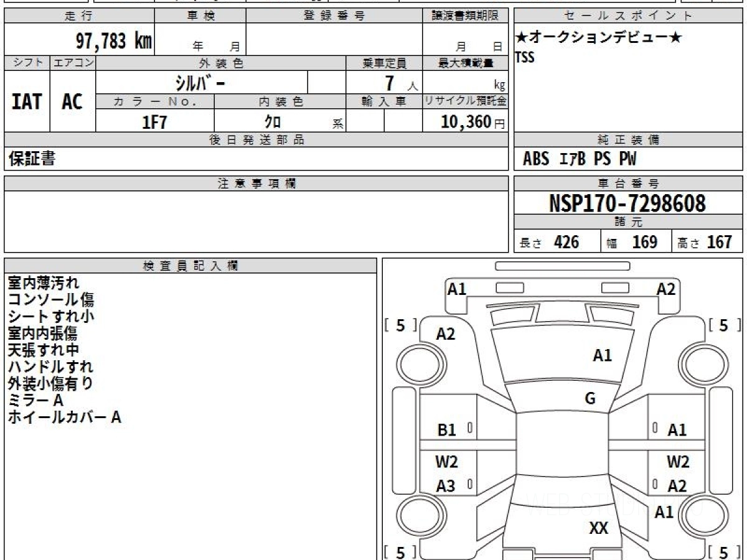Screen dimensions: 747x560
Task: Click the A3 damage mark on the diagram
Action: click(x=446, y=487)
